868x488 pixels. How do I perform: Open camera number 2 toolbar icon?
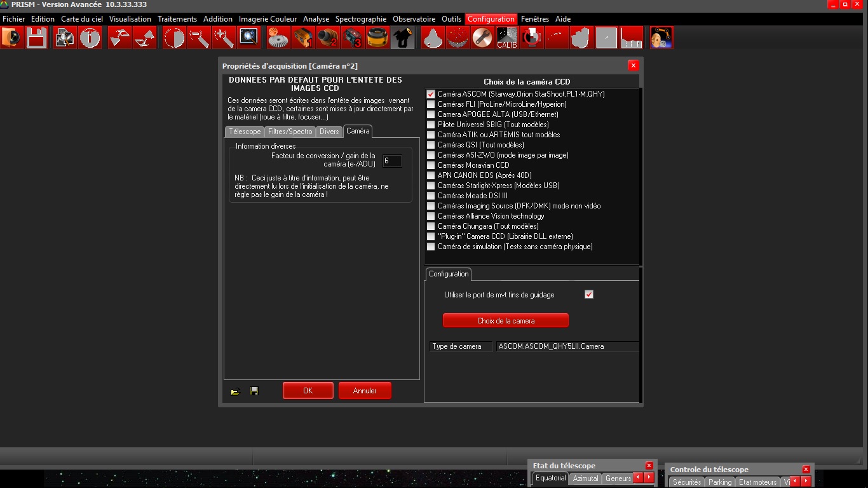[x=327, y=38]
